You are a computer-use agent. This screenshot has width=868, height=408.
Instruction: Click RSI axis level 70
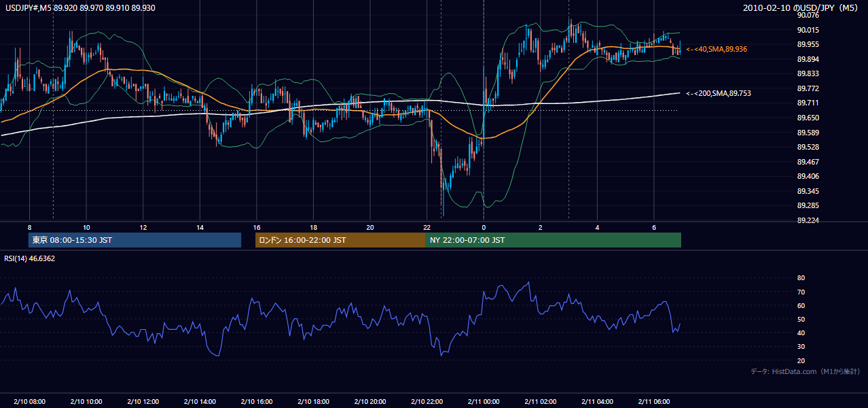pos(801,292)
